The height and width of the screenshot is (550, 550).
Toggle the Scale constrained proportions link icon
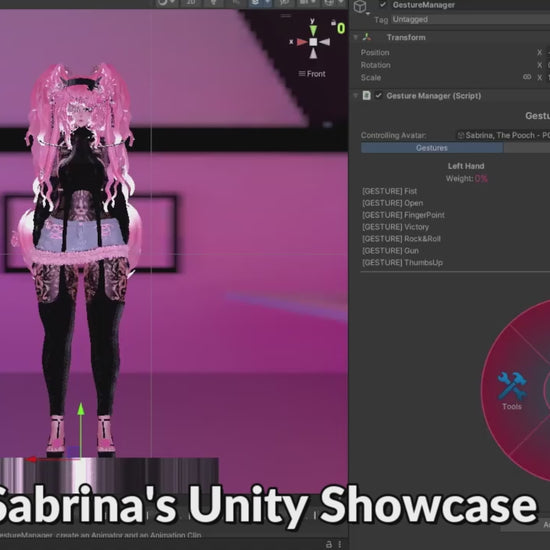527,77
